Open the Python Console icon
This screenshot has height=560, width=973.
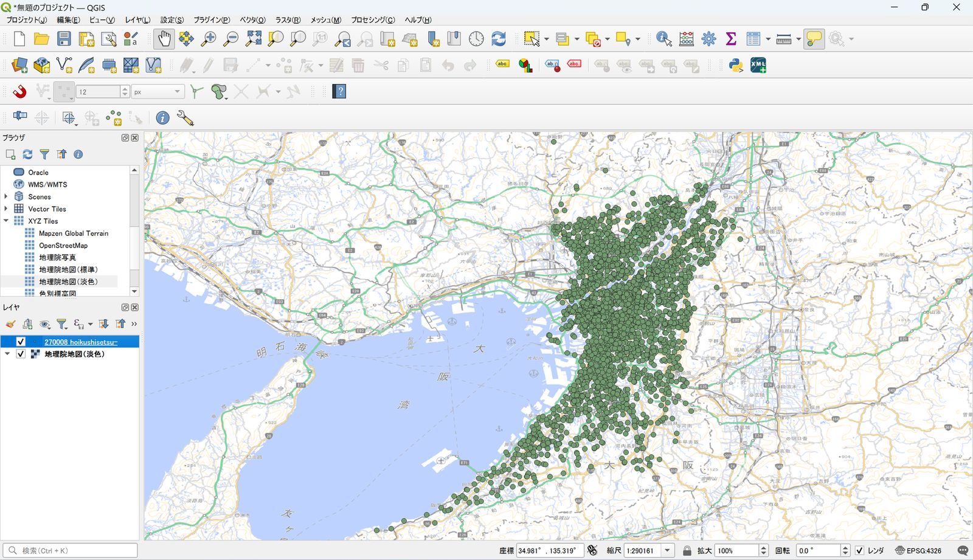pyautogui.click(x=736, y=65)
